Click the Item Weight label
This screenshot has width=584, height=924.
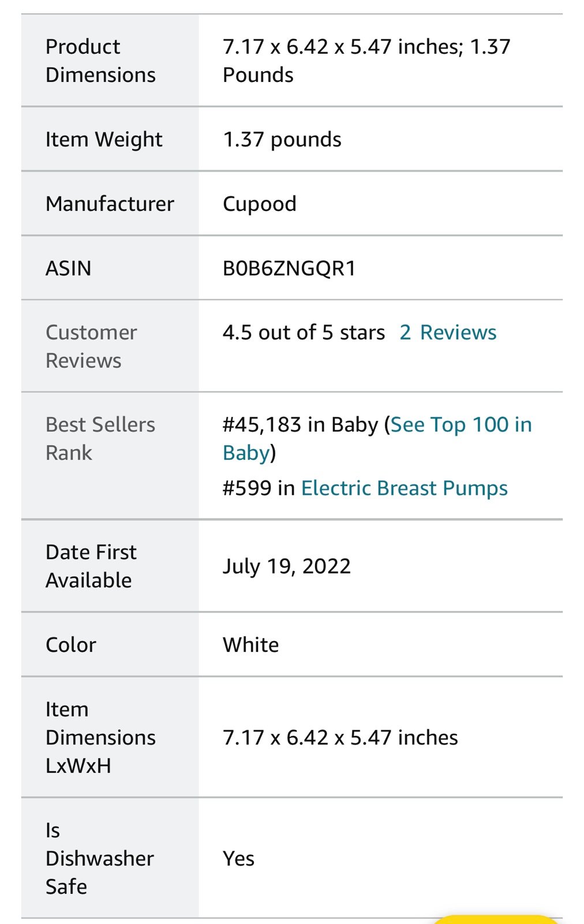tap(104, 140)
